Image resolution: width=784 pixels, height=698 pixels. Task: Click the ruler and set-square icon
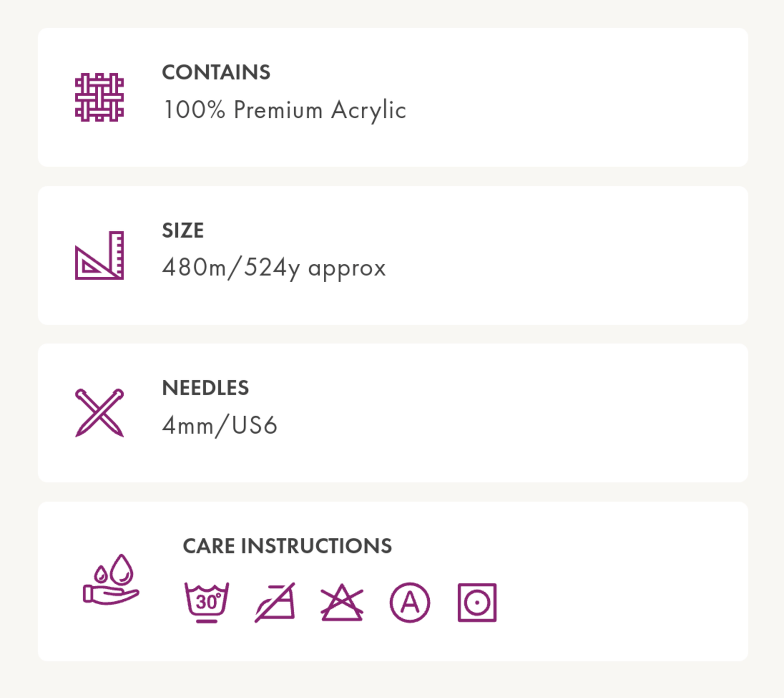99,255
